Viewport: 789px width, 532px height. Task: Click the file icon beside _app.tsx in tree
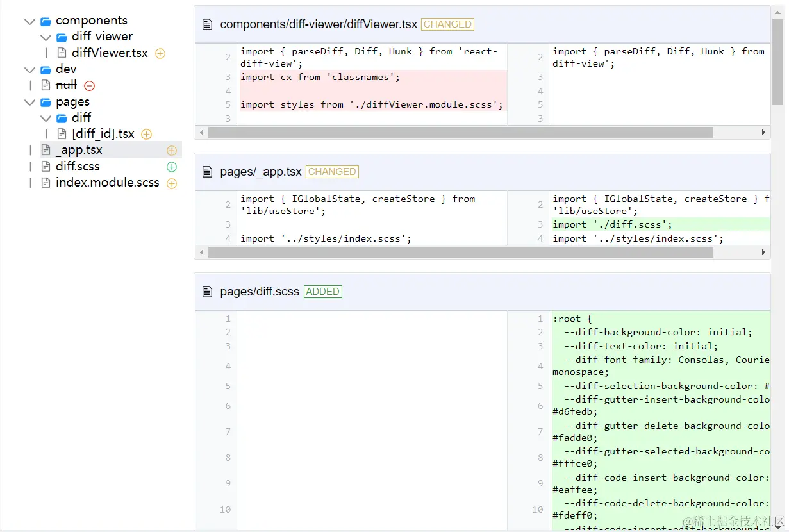pos(46,150)
